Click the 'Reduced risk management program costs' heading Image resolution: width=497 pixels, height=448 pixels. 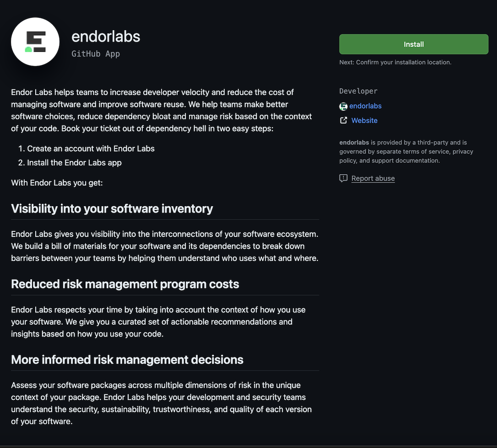point(125,284)
